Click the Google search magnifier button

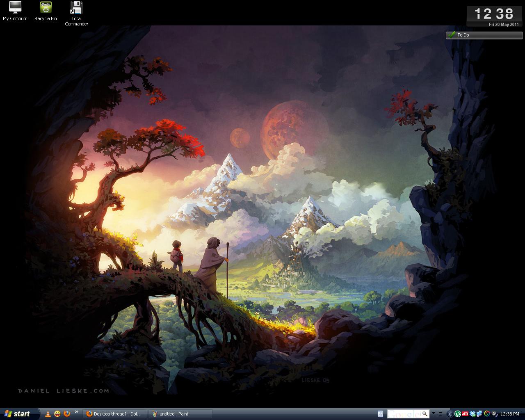[425, 414]
